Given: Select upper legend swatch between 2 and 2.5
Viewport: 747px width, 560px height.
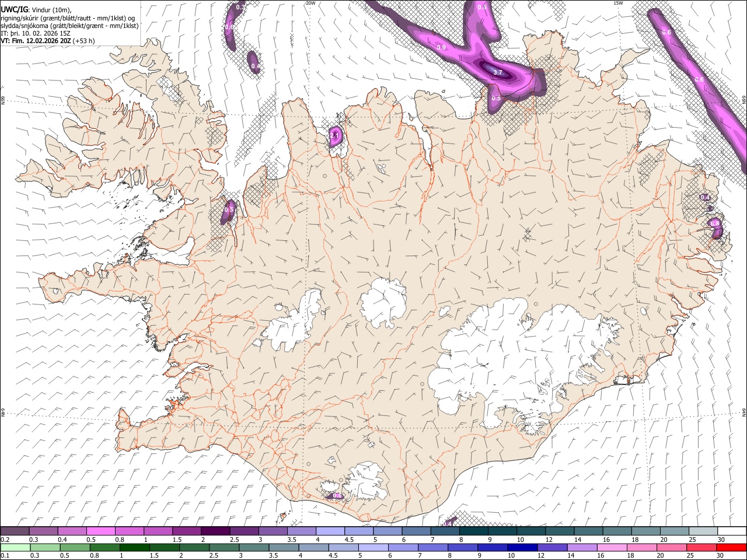Looking at the screenshot, I should point(215,531).
